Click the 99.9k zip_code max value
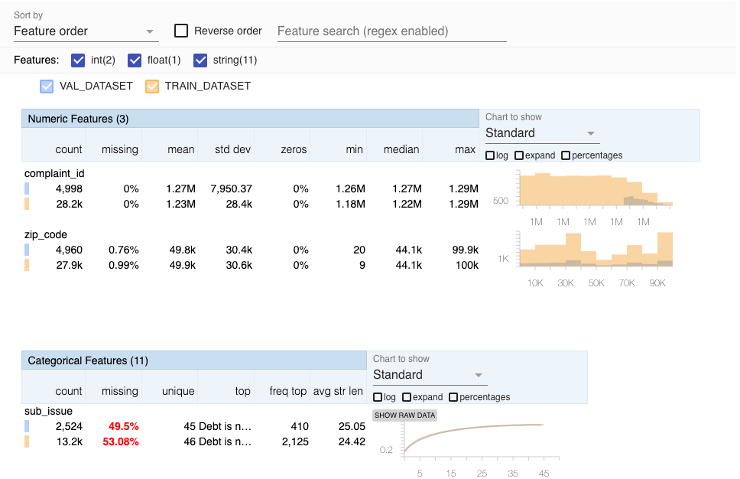Screen dimensions: 740x479 465,250
